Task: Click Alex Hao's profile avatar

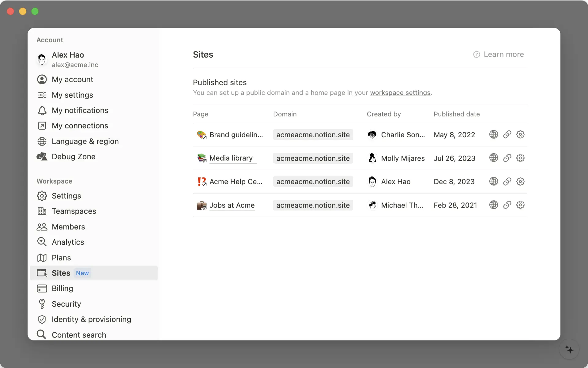Action: click(42, 59)
